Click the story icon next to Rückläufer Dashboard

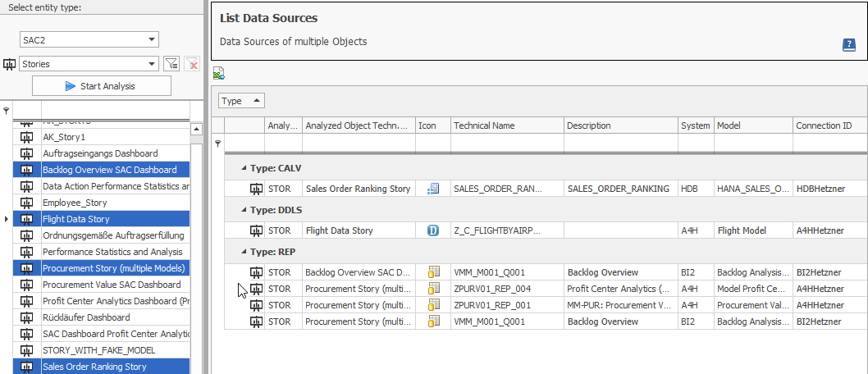coord(27,317)
